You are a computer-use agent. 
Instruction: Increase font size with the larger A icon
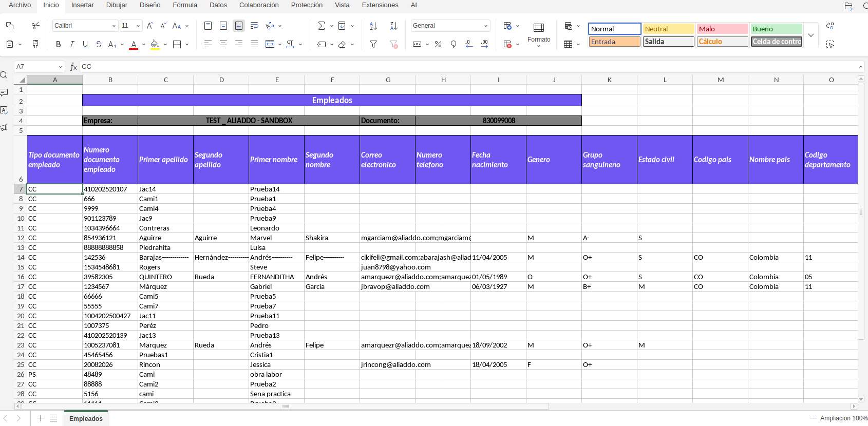tap(149, 26)
